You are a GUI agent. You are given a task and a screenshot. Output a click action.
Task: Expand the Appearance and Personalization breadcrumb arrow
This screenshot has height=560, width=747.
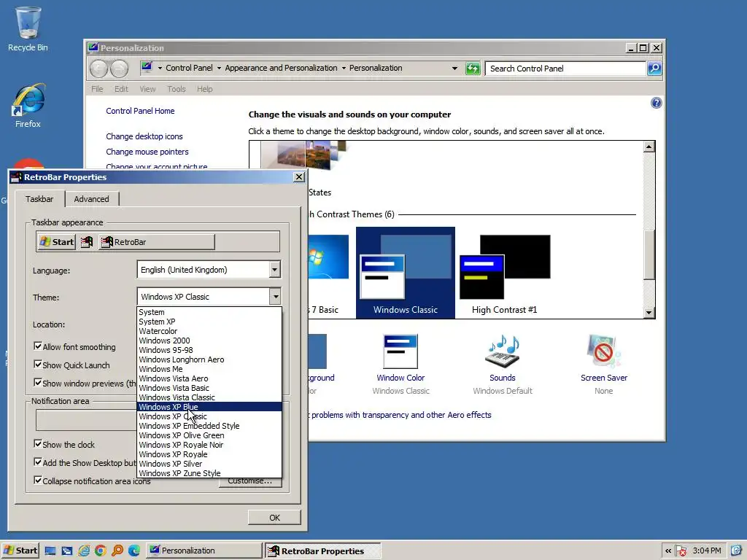point(344,68)
